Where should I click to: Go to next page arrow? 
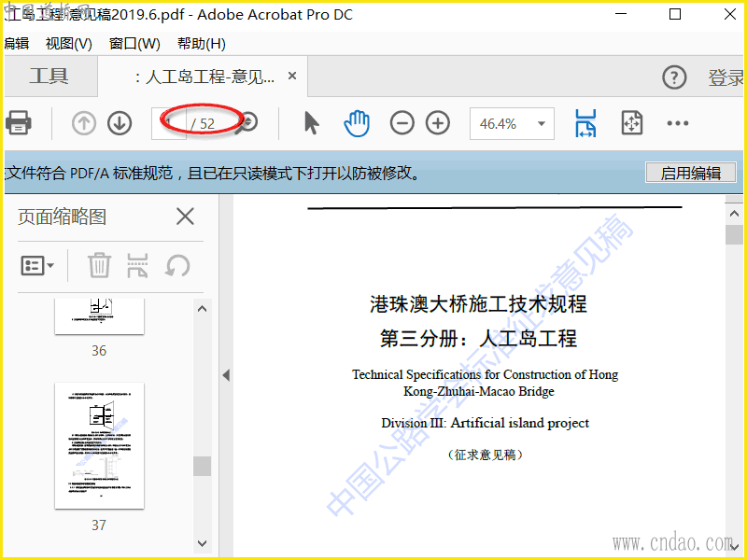tap(120, 123)
